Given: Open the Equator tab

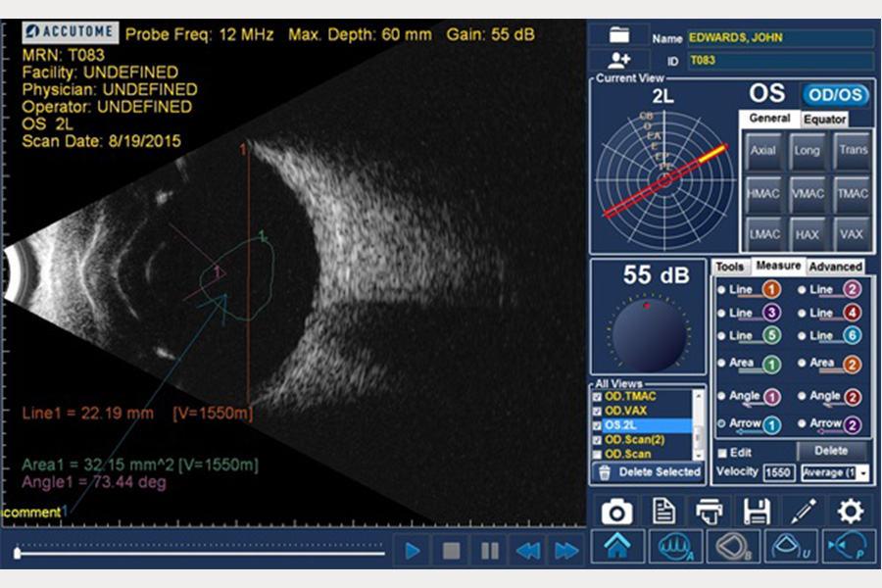Looking at the screenshot, I should click(824, 120).
